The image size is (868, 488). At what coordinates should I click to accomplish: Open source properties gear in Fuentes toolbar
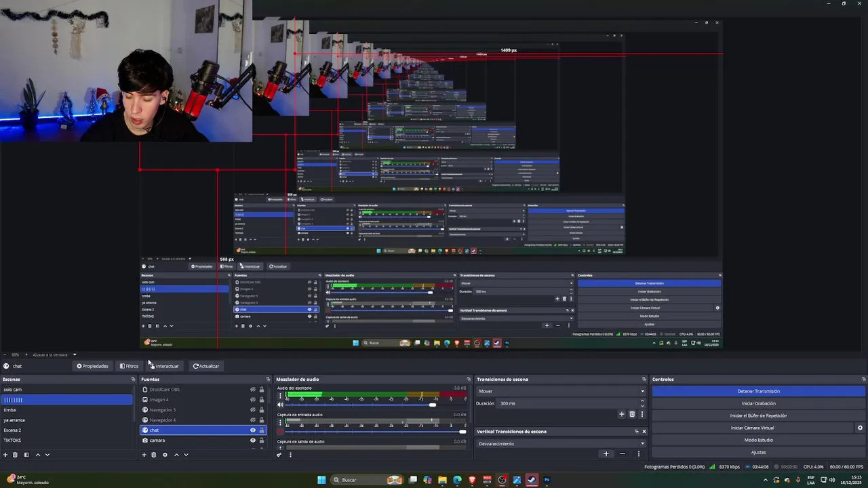(x=165, y=455)
